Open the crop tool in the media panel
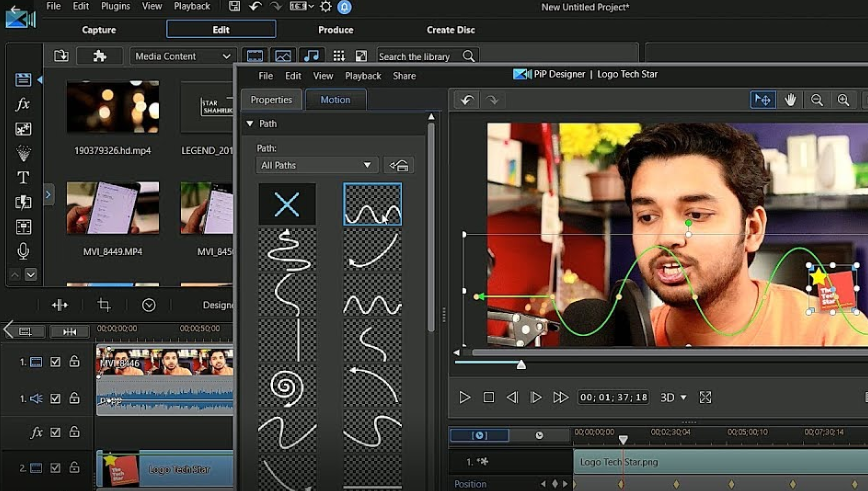Image resolution: width=868 pixels, height=491 pixels. point(104,305)
